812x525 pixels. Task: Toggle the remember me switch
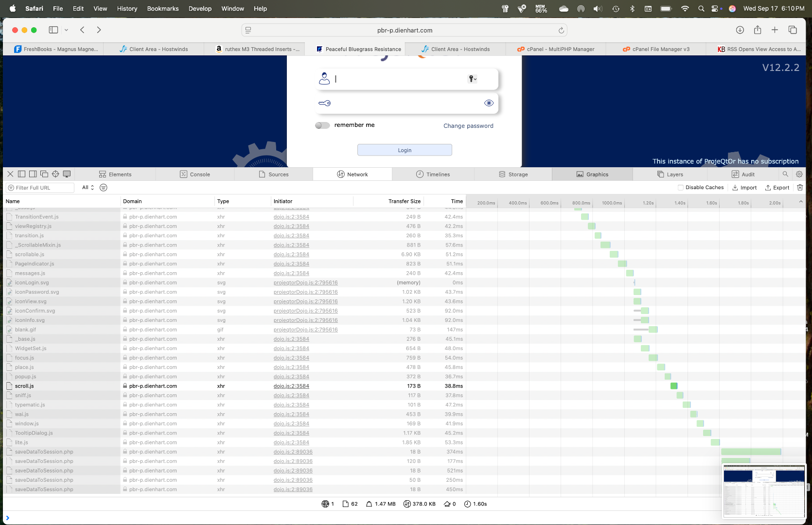click(x=322, y=125)
